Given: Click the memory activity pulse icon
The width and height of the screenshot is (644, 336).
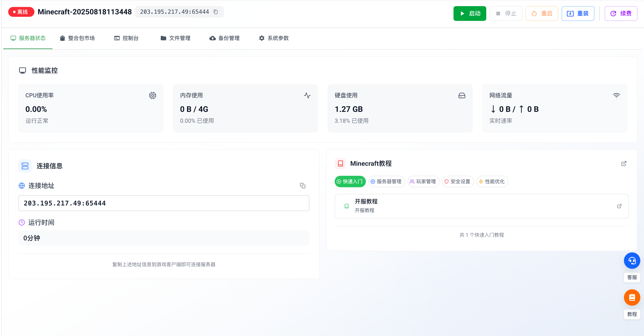Looking at the screenshot, I should tap(307, 95).
